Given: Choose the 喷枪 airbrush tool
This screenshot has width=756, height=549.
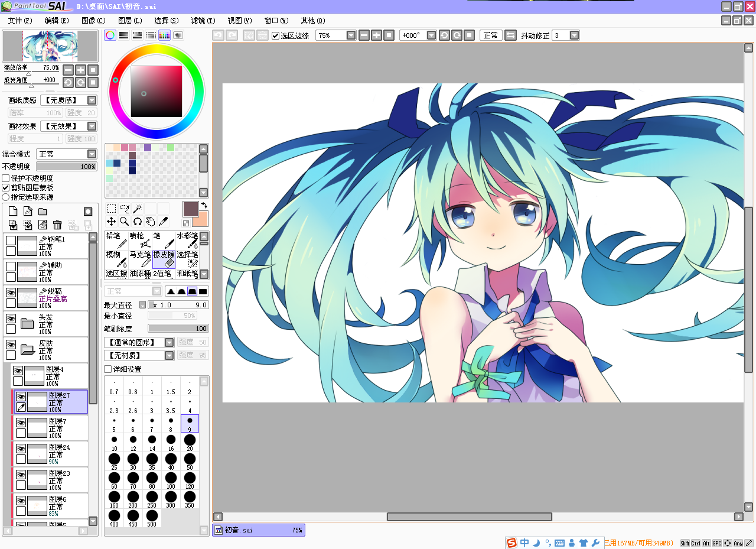Looking at the screenshot, I should click(x=140, y=240).
